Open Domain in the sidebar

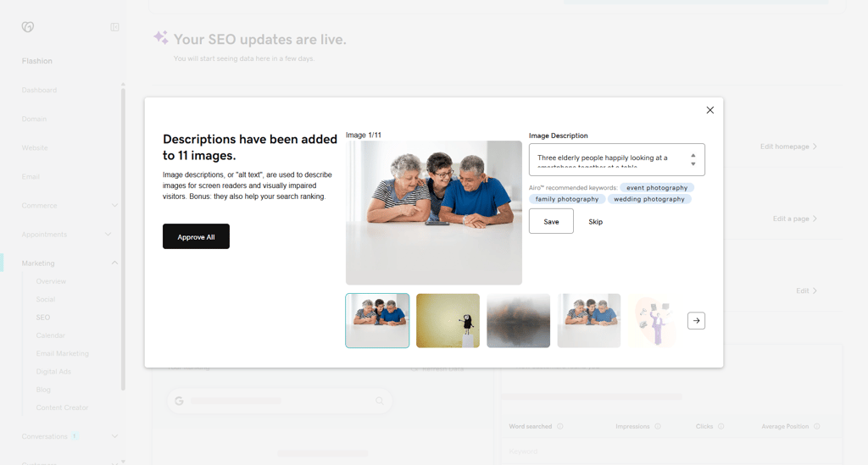[34, 119]
